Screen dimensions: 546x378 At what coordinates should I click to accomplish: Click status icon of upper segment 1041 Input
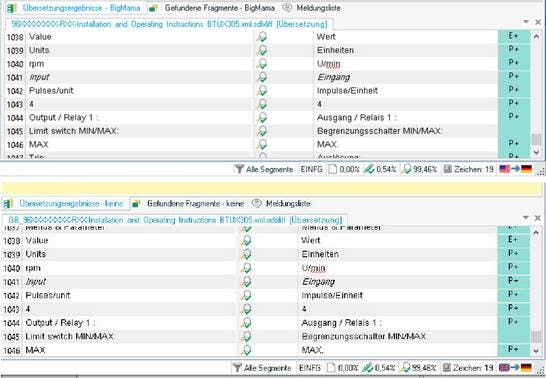tap(262, 77)
